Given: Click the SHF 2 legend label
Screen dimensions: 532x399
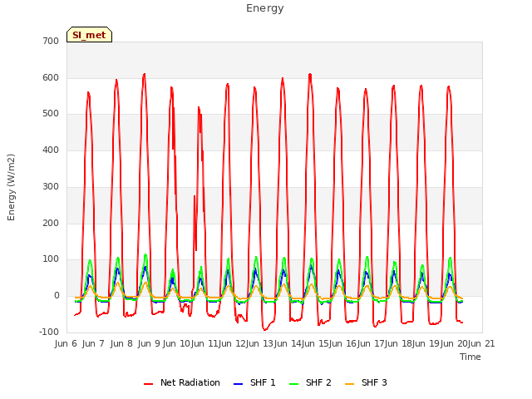Looking at the screenshot, I should coord(318,382).
